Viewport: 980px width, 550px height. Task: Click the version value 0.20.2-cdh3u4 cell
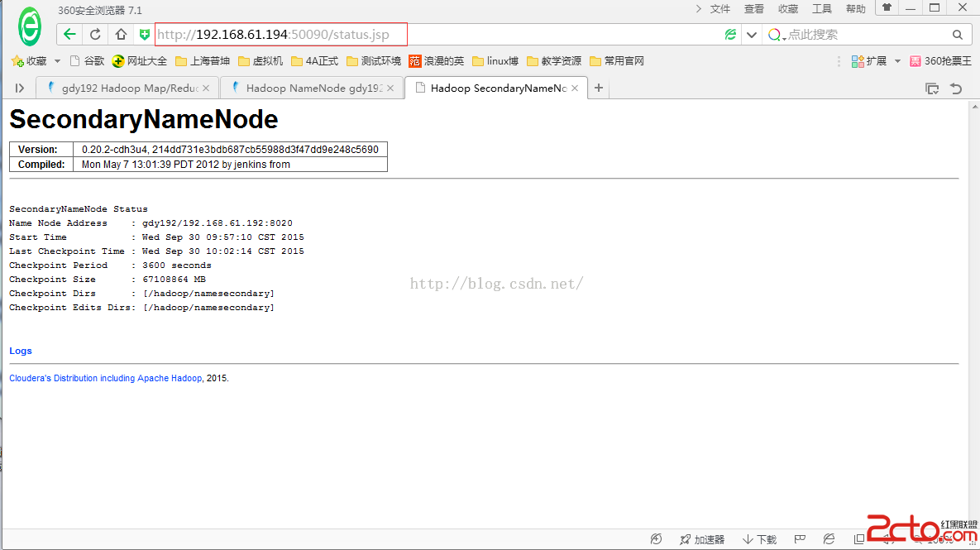[230, 150]
